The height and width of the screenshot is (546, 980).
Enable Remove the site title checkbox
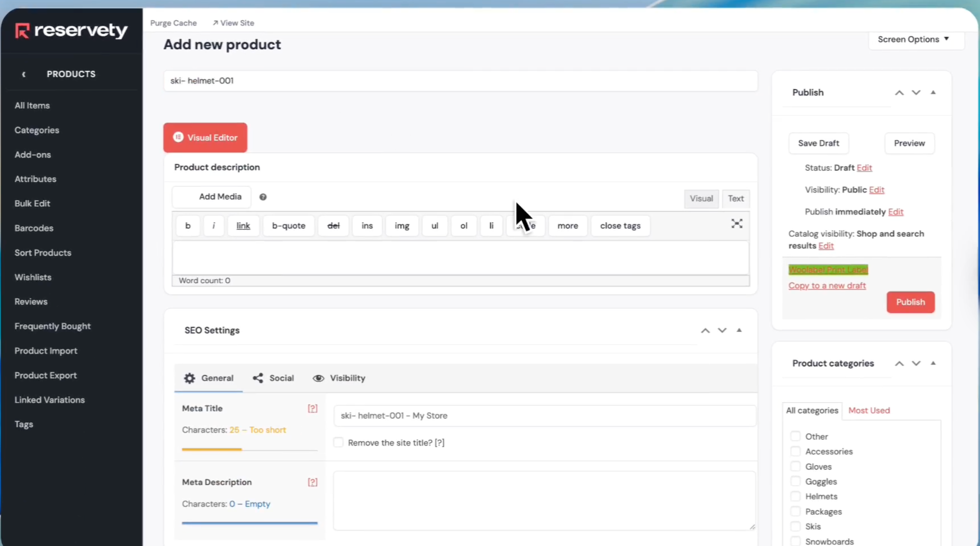[x=338, y=443]
